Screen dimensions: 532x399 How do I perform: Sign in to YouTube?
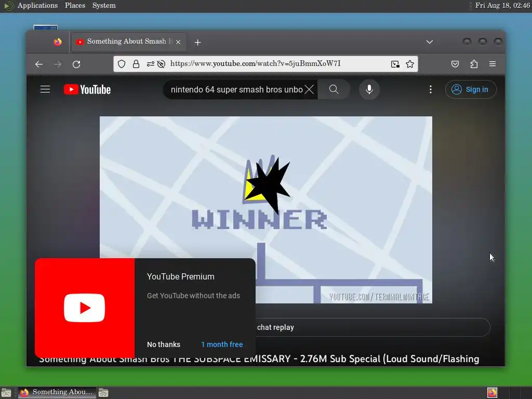471,89
